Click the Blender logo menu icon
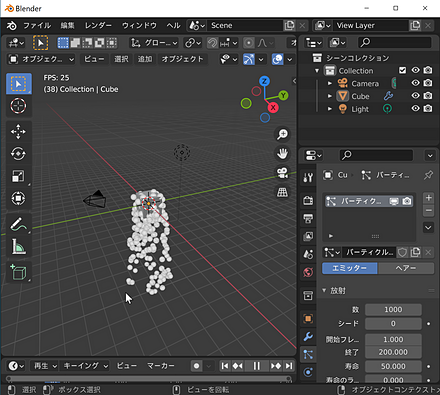The image size is (440, 395). [x=12, y=25]
